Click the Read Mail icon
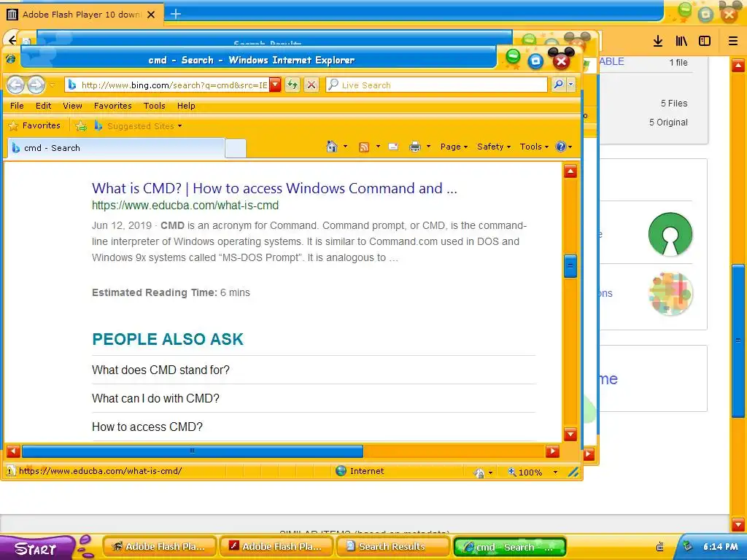 tap(393, 147)
